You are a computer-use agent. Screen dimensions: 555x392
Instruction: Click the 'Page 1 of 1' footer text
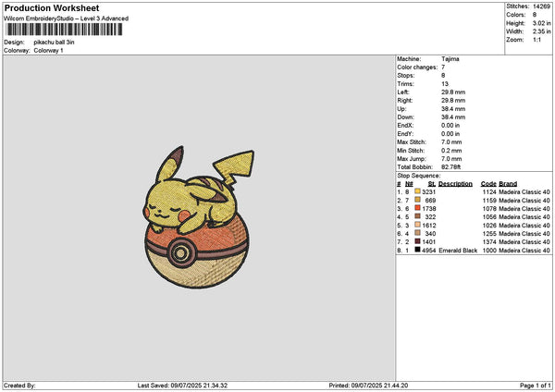click(x=536, y=386)
